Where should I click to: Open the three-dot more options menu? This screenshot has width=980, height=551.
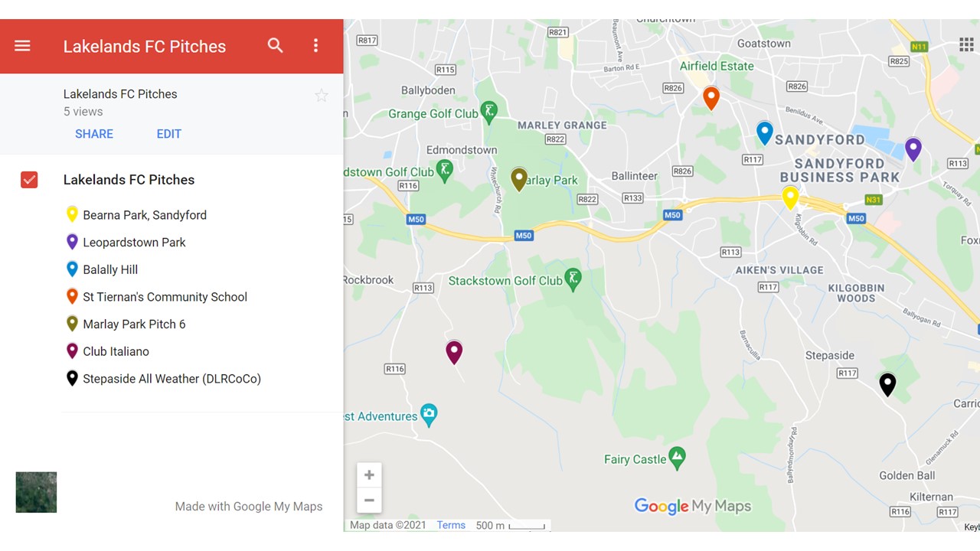315,46
